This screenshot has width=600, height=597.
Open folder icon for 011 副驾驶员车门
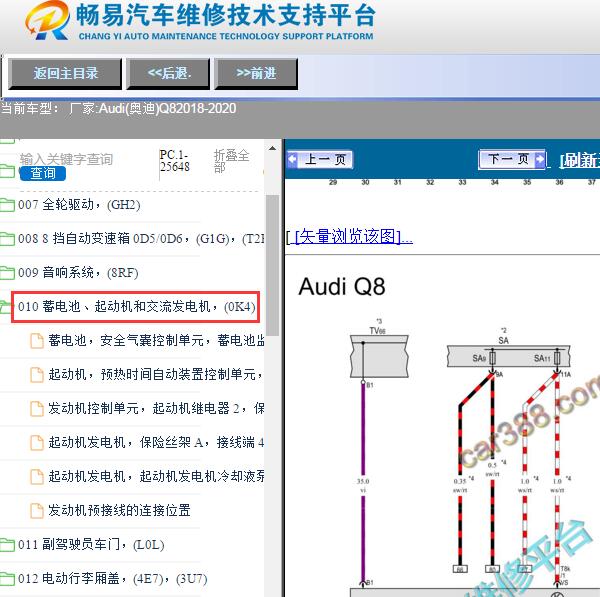click(x=7, y=545)
